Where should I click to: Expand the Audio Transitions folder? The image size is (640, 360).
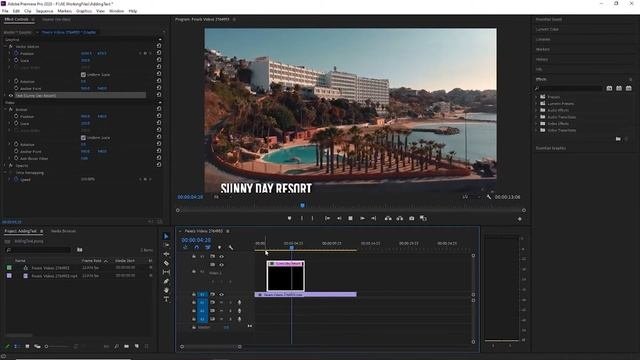coord(537,117)
